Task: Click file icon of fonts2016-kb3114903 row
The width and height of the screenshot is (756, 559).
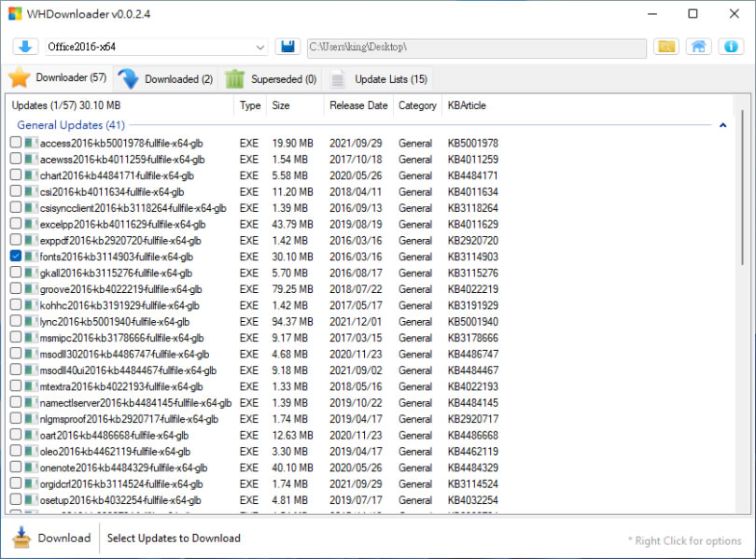Action: point(32,257)
